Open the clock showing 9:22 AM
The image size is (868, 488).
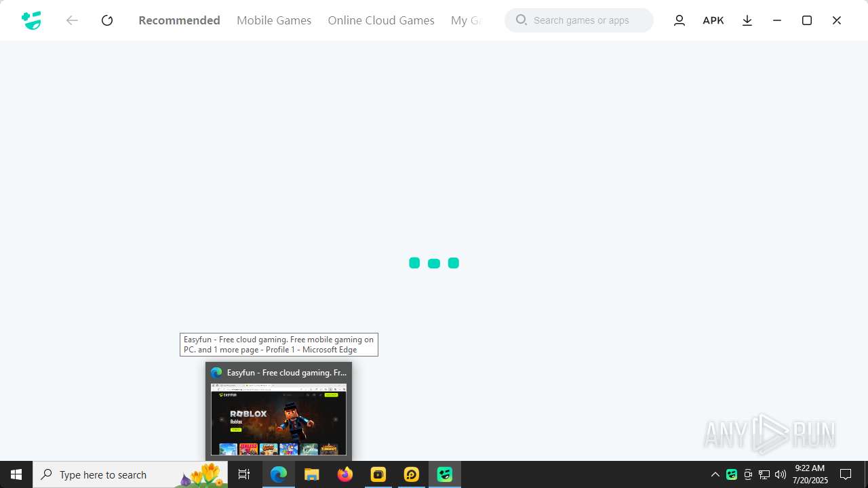pos(810,474)
